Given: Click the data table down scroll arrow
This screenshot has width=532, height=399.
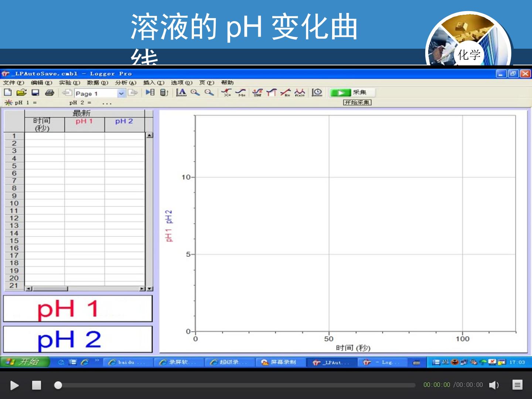Looking at the screenshot, I should point(149,289).
